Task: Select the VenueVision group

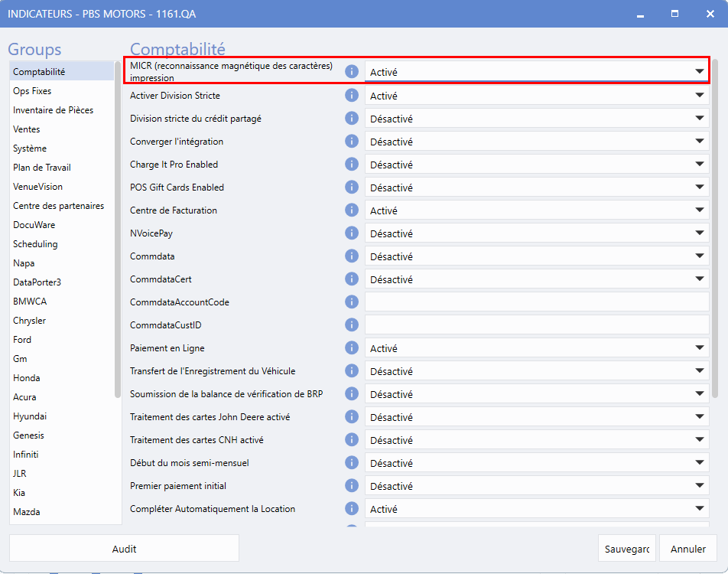Action: [x=62, y=187]
